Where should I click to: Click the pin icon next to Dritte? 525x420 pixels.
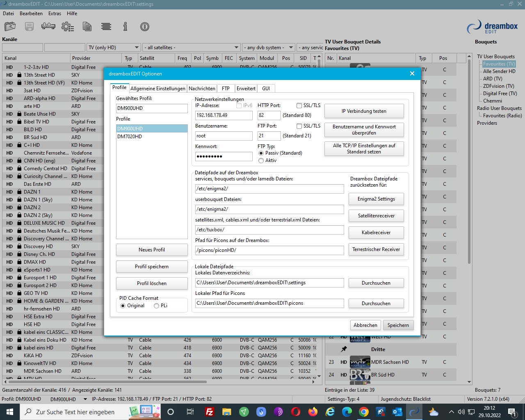(344, 349)
